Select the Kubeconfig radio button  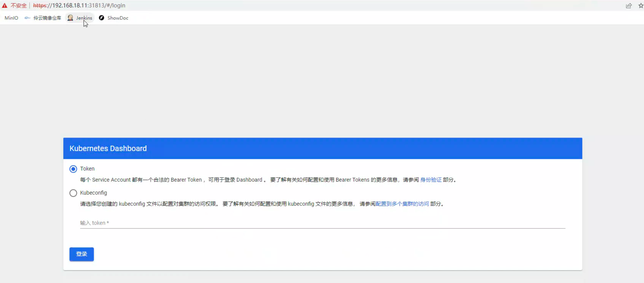73,193
